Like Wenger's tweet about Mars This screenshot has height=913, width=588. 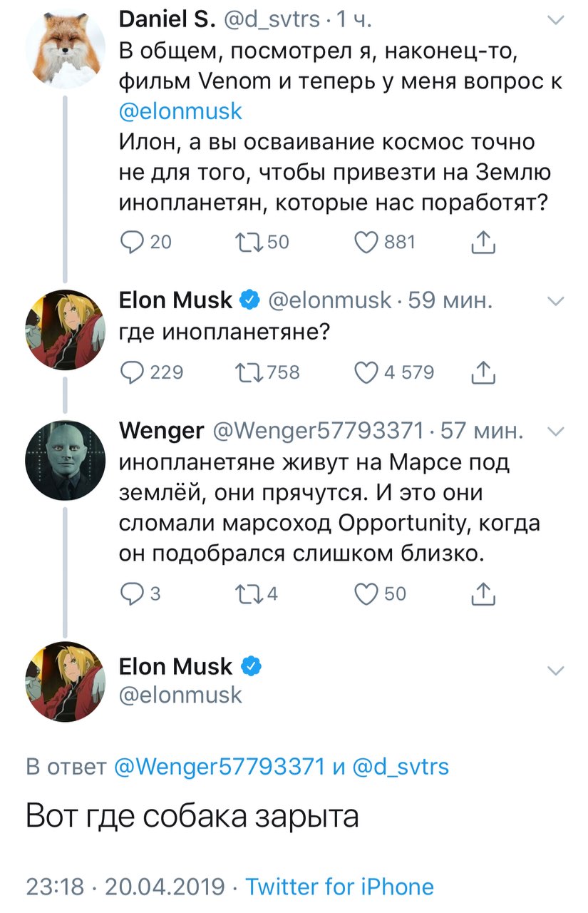(367, 593)
